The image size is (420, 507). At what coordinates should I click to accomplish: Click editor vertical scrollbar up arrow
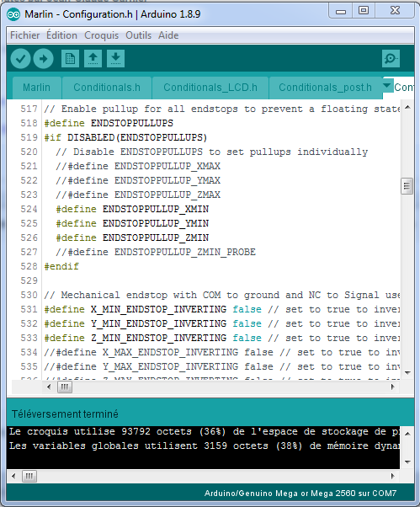coord(407,107)
